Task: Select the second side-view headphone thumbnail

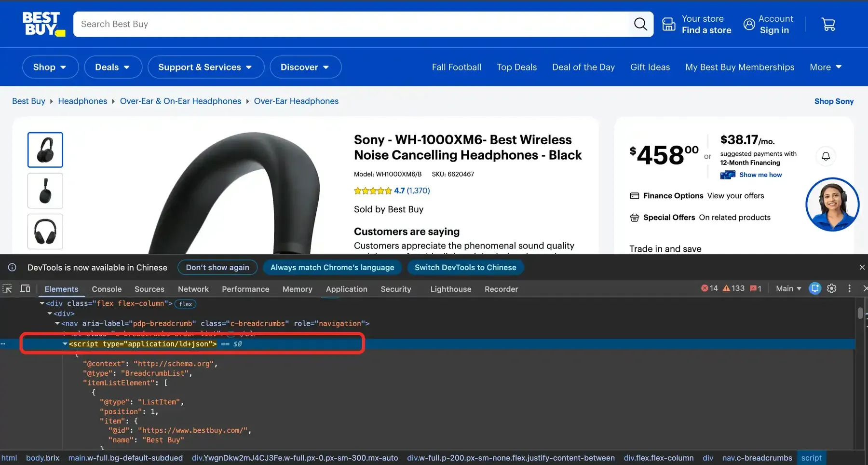Action: 45,191
